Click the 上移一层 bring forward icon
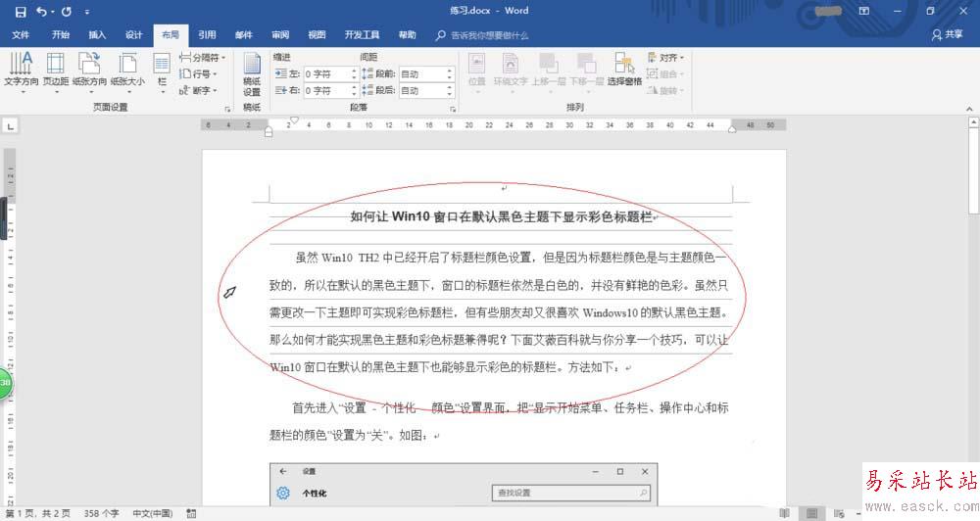 (x=549, y=71)
